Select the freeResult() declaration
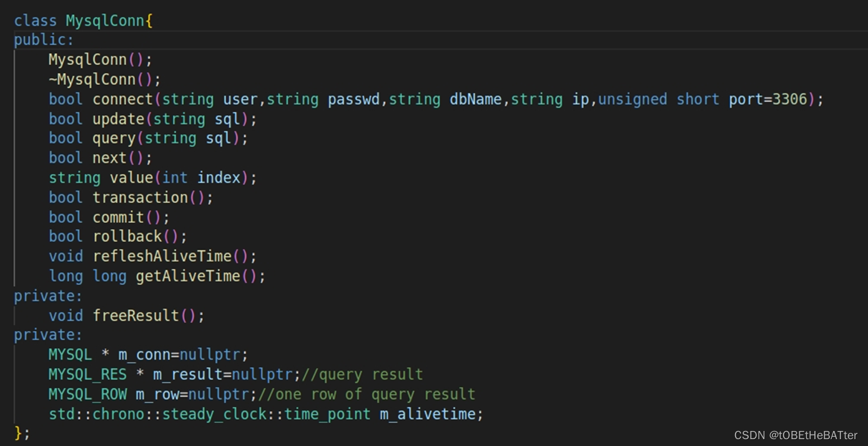Screen dimensions: 868x446 pos(125,315)
